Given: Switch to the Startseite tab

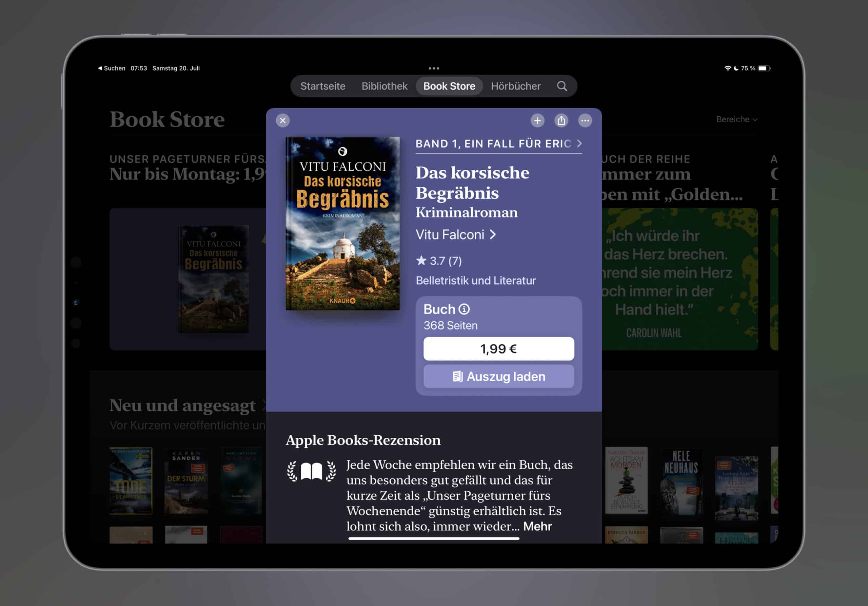Looking at the screenshot, I should click(x=322, y=86).
